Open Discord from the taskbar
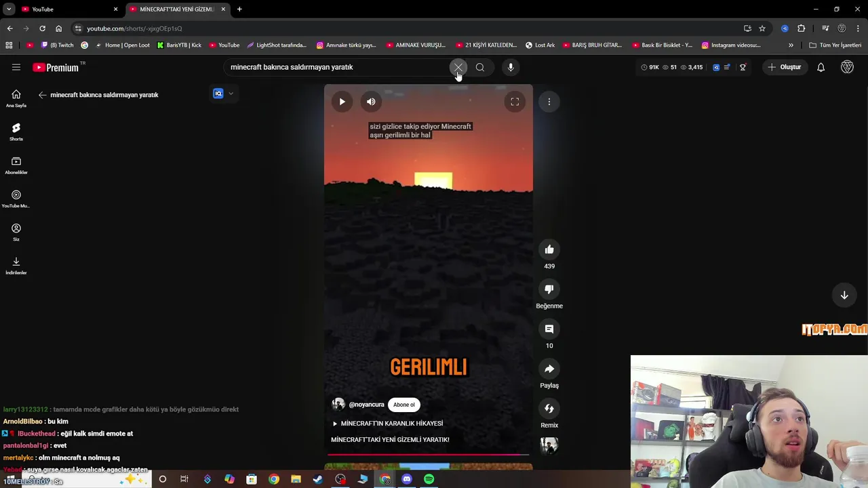 point(407,479)
